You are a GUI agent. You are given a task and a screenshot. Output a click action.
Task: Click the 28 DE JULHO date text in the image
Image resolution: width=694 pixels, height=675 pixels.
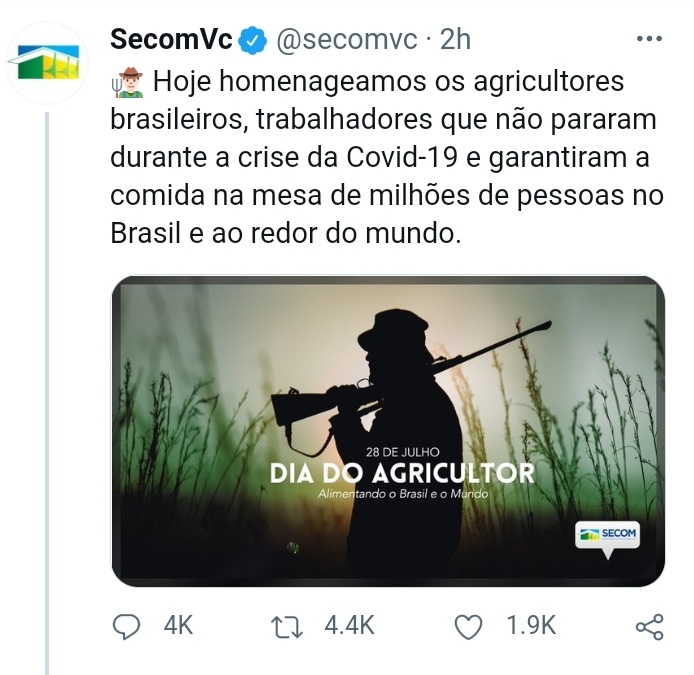(x=402, y=452)
